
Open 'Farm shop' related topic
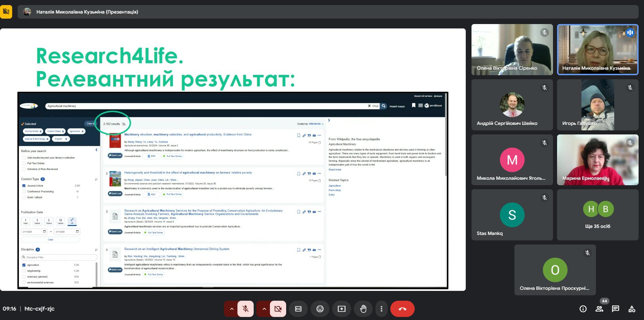[x=335, y=190]
